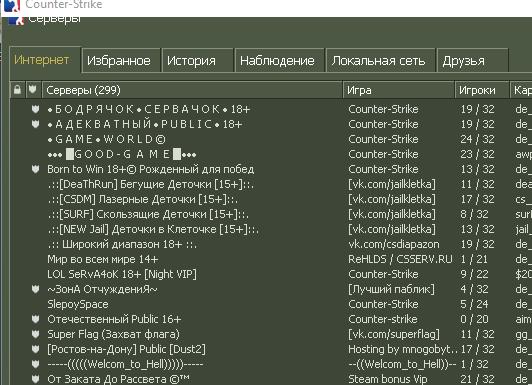Click the shield icon of ~ЗонА ОтчуждениЯ~ row

click(x=35, y=289)
